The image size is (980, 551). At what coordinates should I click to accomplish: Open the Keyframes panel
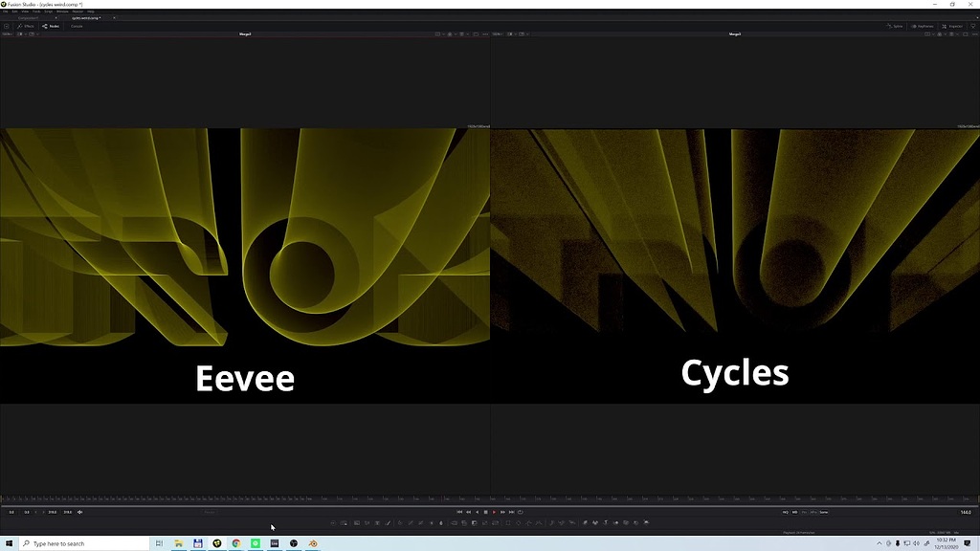(923, 26)
